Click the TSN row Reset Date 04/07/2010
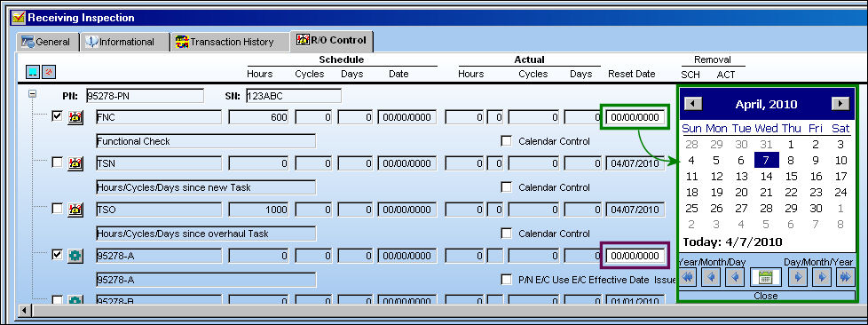Screen dimensions: 868x325 (635, 163)
